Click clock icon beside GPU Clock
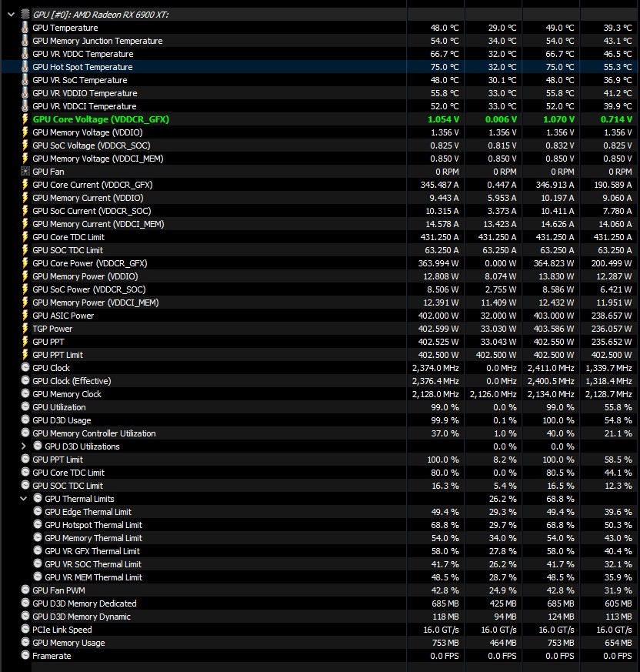This screenshot has height=672, width=640. coord(25,367)
